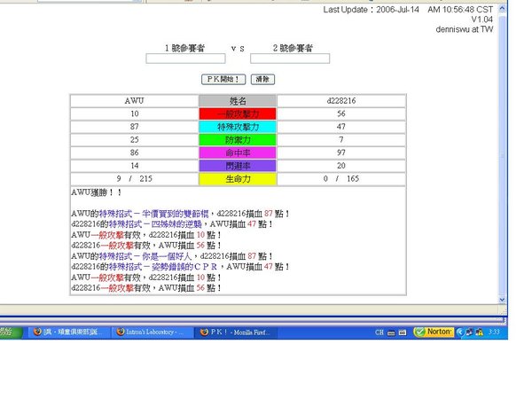This screenshot has width=532, height=399.
Task: Click the Windows Start button
Action: pos(9,332)
